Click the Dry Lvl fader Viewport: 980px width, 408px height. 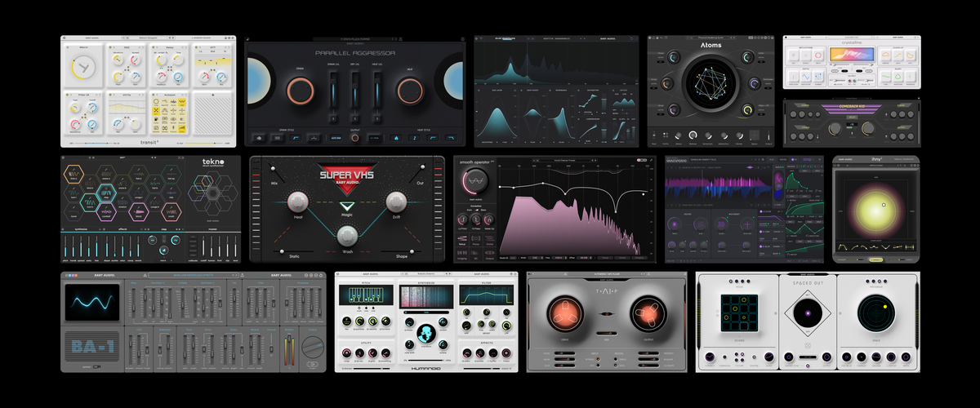coord(355,90)
